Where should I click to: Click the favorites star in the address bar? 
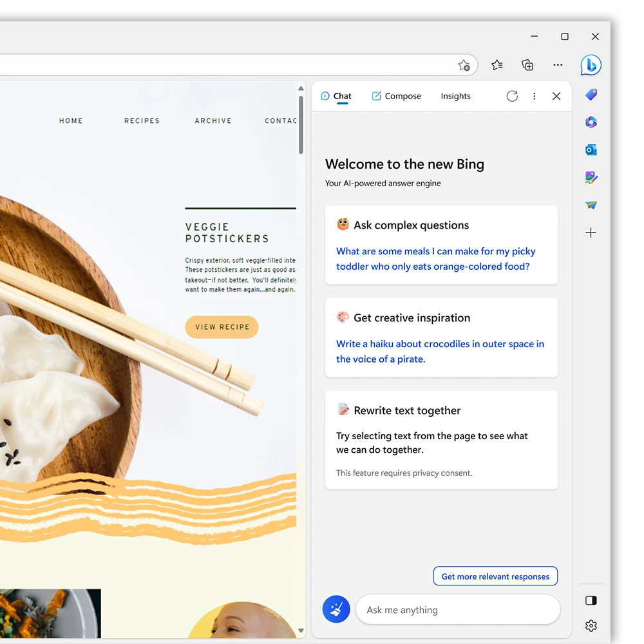pos(464,65)
